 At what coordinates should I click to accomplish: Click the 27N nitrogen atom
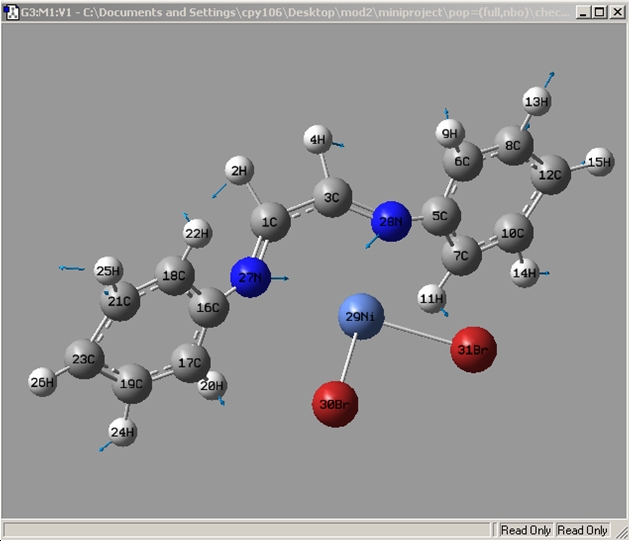[250, 277]
